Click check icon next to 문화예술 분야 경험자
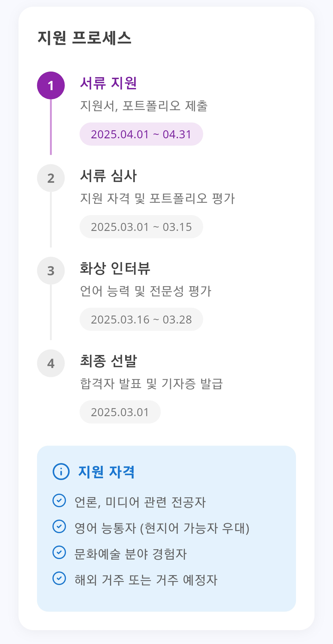Image resolution: width=333 pixels, height=644 pixels. 59,553
